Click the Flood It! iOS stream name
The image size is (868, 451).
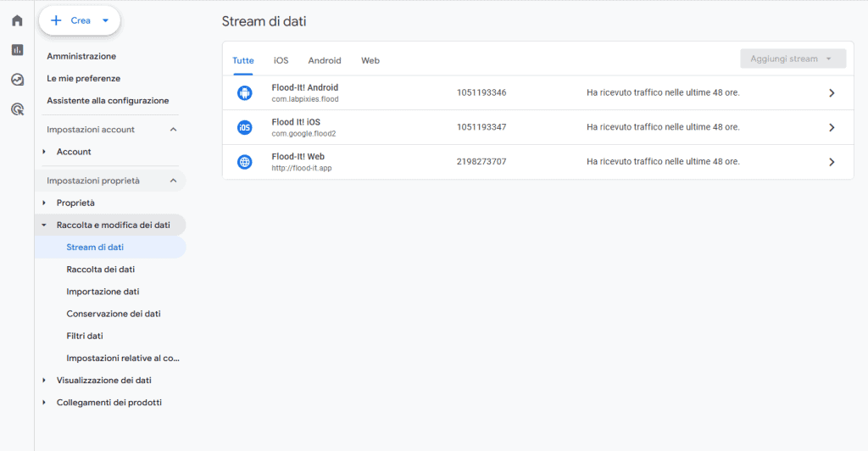[296, 122]
